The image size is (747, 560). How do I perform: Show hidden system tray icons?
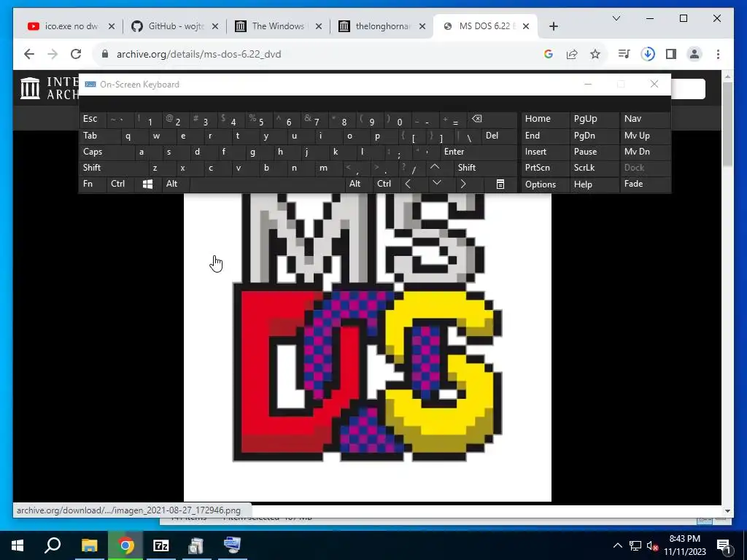point(617,545)
